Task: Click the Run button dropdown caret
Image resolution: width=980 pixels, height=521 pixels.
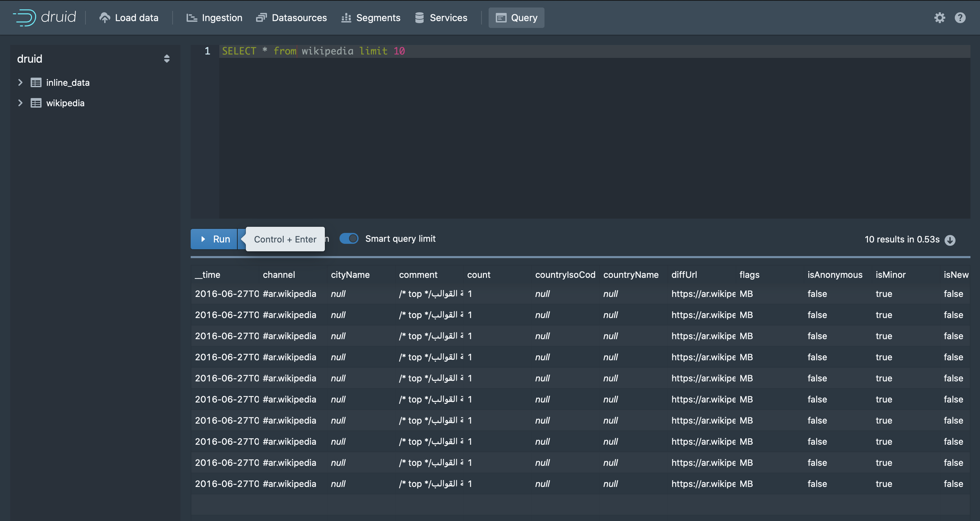Action: (244, 239)
